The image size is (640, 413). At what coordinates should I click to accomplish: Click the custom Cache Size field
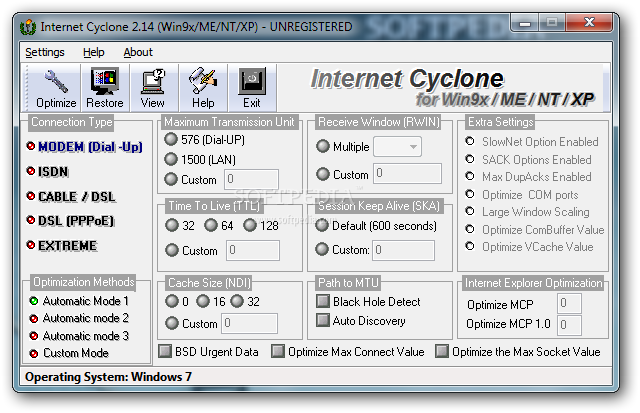(249, 323)
